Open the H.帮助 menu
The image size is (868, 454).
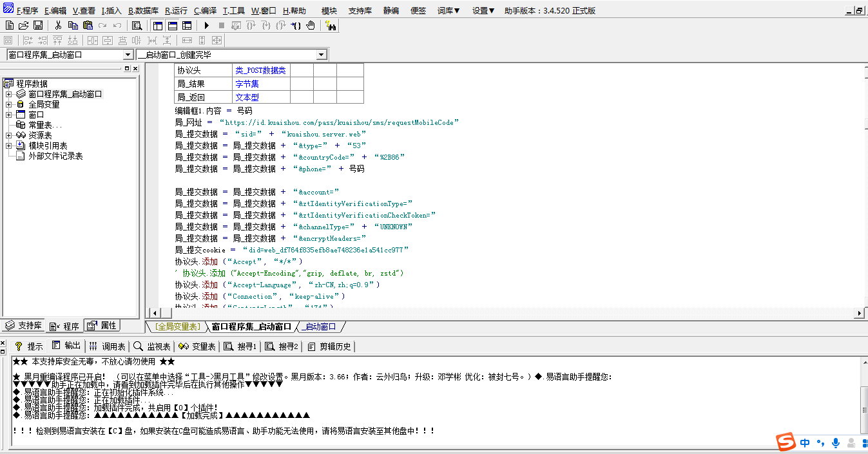click(294, 11)
